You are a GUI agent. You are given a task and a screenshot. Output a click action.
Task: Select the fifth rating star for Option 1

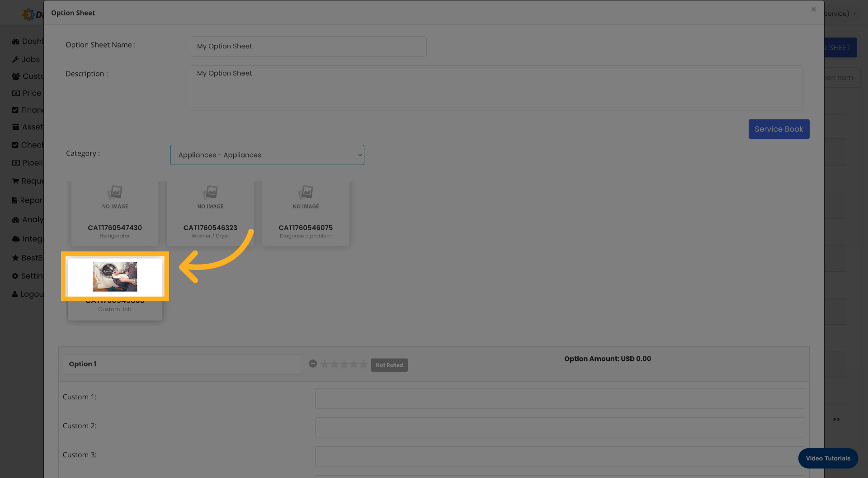point(362,364)
